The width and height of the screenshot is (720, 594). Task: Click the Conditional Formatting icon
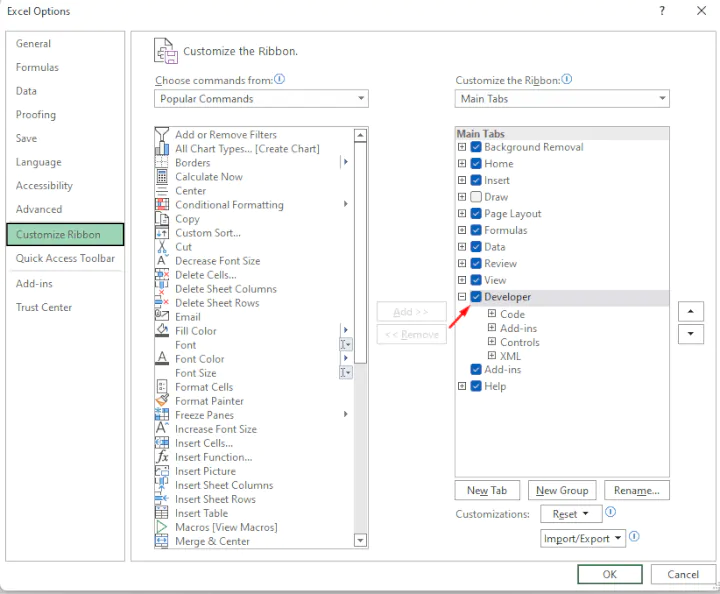tap(162, 205)
